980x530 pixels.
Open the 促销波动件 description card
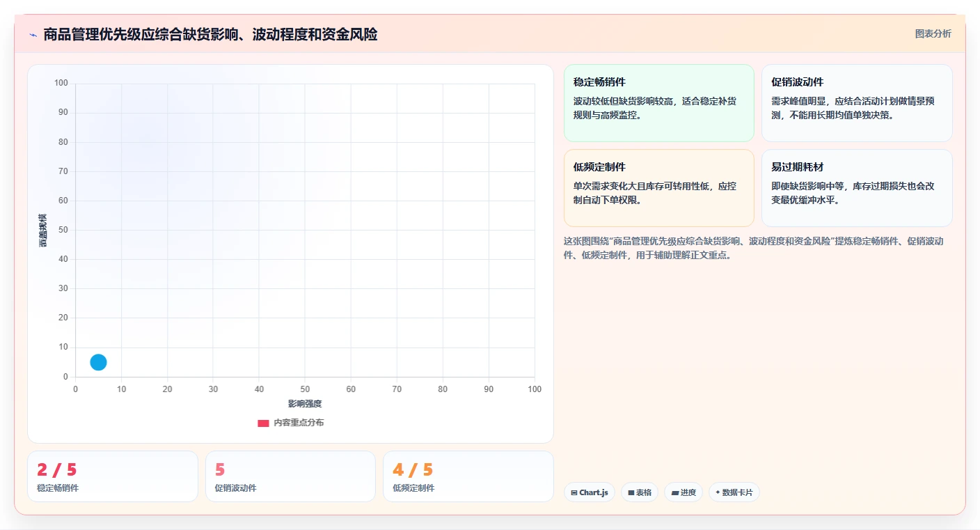[x=857, y=103]
